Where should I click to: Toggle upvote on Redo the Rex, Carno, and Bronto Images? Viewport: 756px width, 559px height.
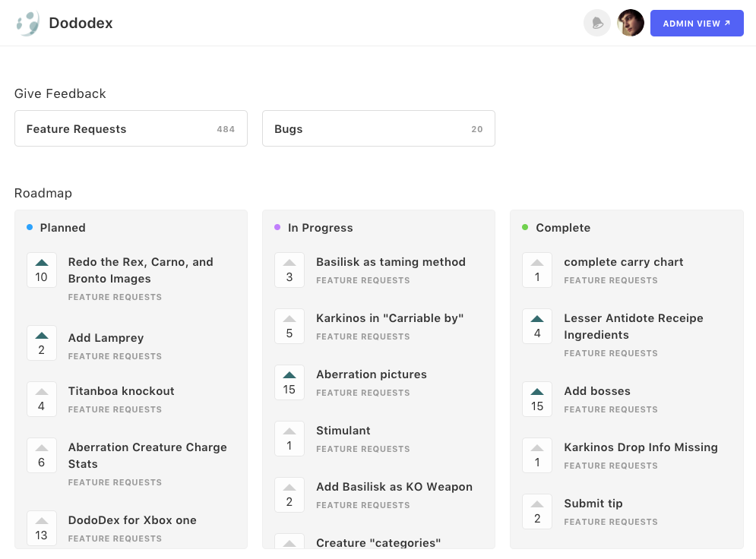point(42,270)
